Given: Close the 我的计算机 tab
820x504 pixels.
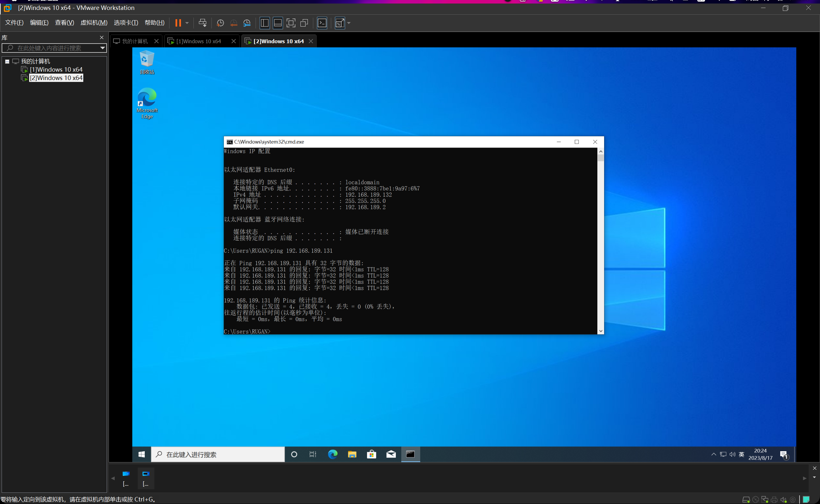Looking at the screenshot, I should click(x=156, y=41).
